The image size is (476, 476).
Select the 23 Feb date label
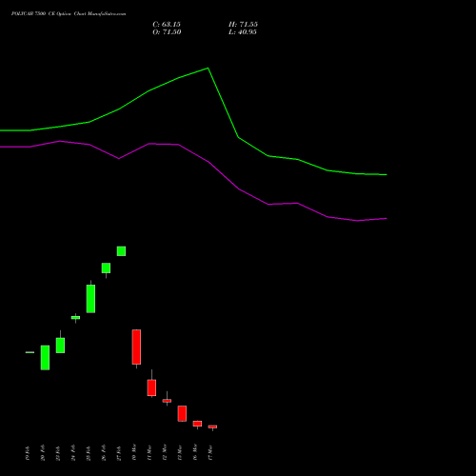pos(58,453)
